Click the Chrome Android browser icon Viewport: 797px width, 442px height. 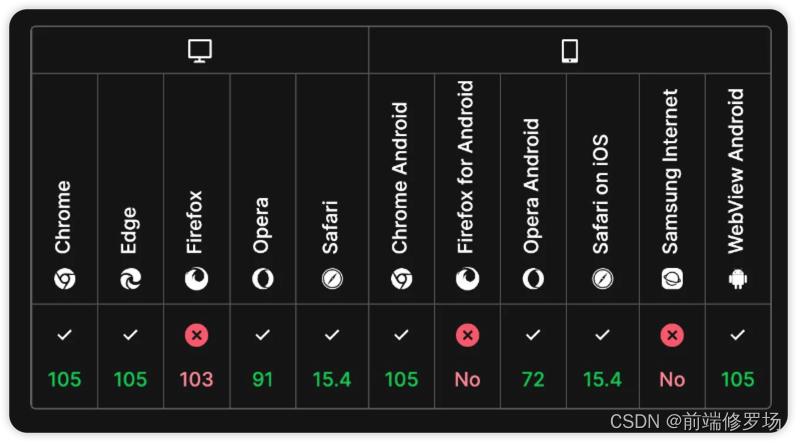pos(401,279)
